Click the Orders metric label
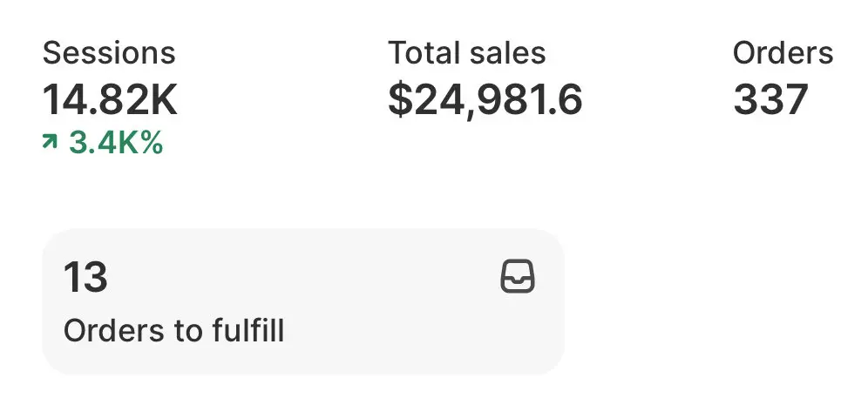 pos(783,53)
